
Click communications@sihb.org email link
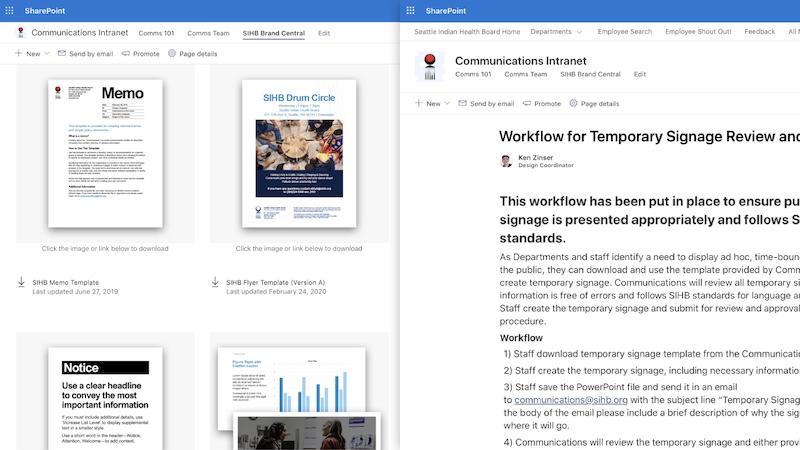pyautogui.click(x=571, y=400)
